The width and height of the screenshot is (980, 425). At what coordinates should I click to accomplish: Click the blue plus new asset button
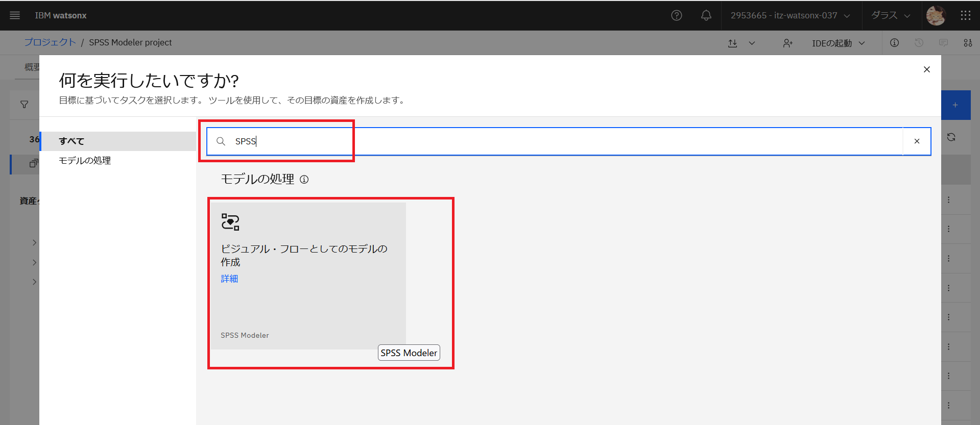point(955,105)
